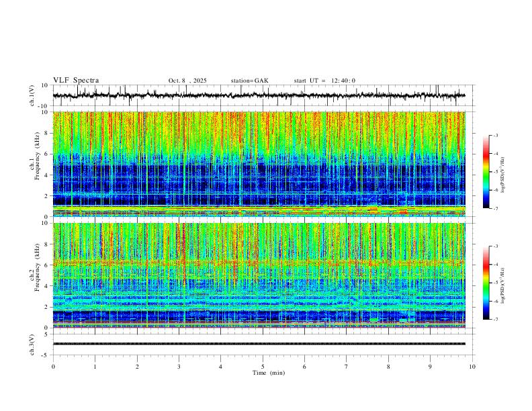
Task: Click the 2 kHz tick on ch.2 spectrogram
Action: 46,307
